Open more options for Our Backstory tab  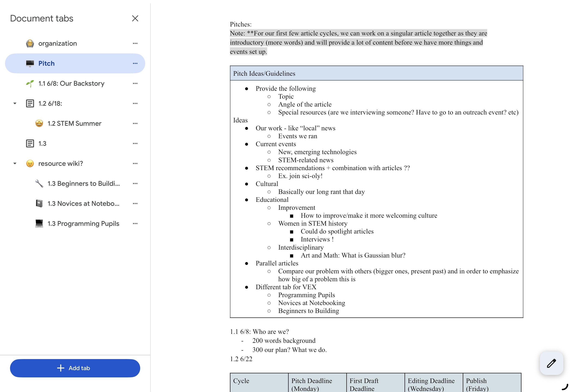coord(135,84)
